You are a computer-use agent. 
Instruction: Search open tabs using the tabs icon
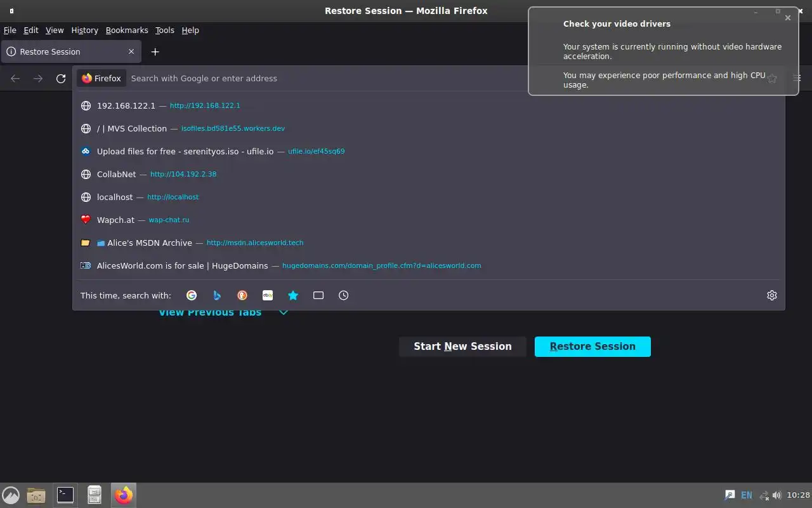pyautogui.click(x=318, y=295)
